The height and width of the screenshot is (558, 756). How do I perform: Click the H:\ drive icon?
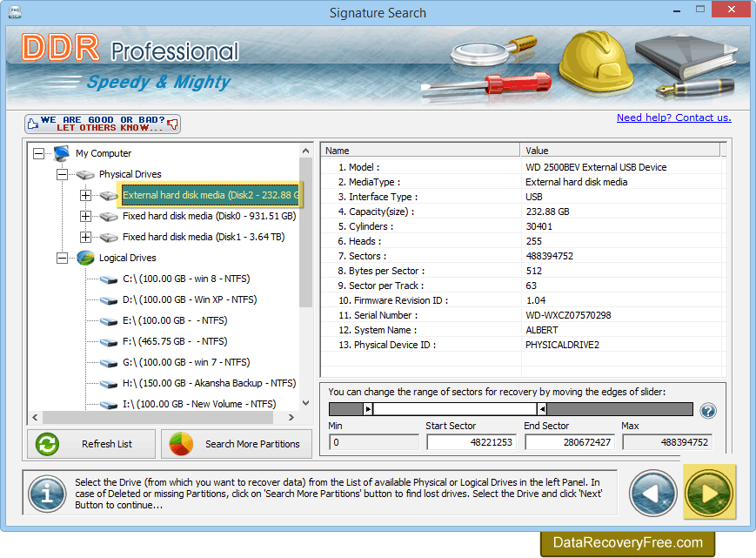point(109,383)
